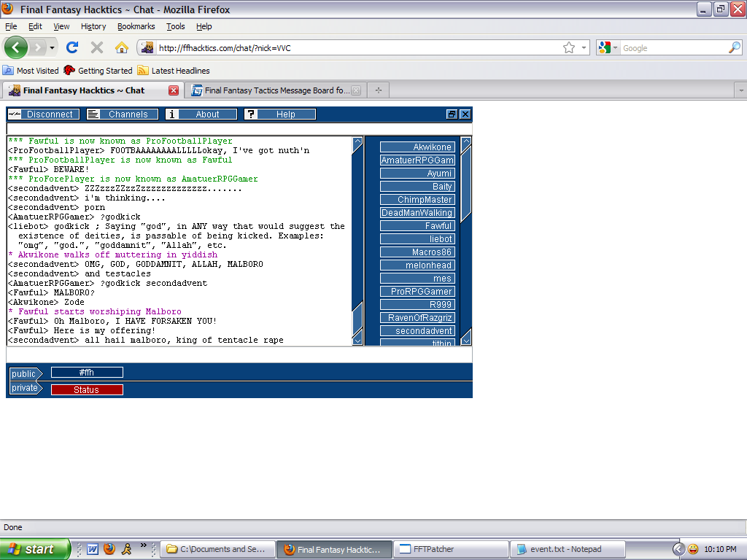
Task: Bookmark this page with the star
Action: (569, 47)
